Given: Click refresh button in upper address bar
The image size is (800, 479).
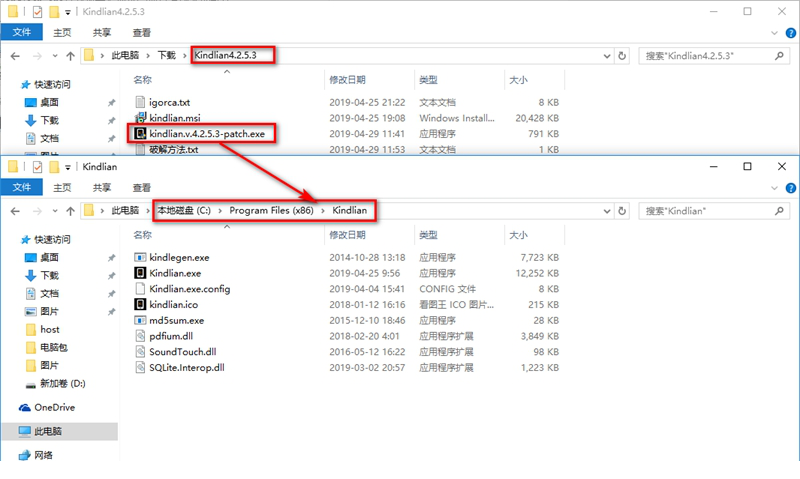Looking at the screenshot, I should pyautogui.click(x=623, y=56).
